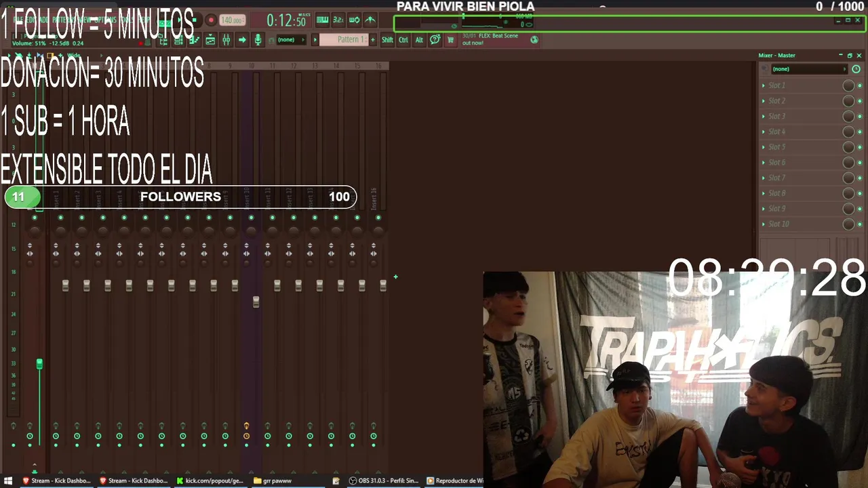Click Slot 4 mix level knob
868x488 pixels.
click(x=848, y=131)
